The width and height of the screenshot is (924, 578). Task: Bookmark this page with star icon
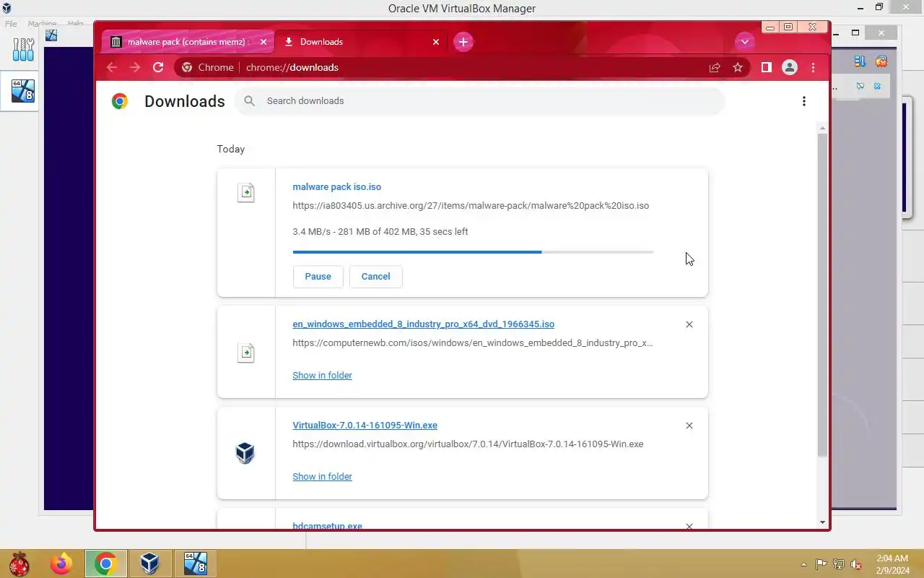pyautogui.click(x=738, y=67)
